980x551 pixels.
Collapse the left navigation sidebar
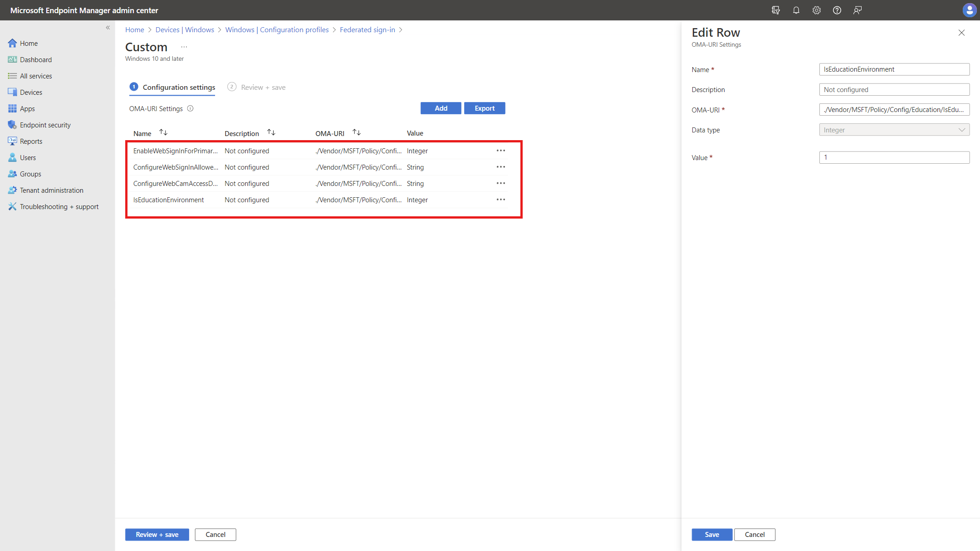(108, 28)
